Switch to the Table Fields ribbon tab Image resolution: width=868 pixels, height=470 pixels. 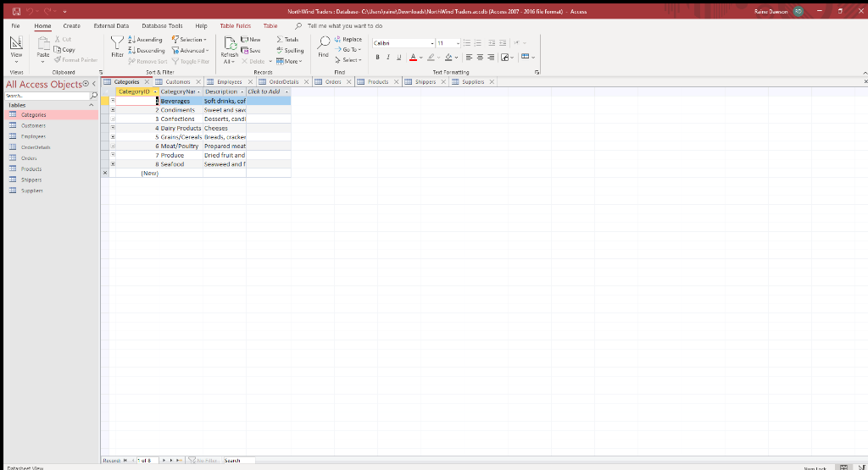236,26
